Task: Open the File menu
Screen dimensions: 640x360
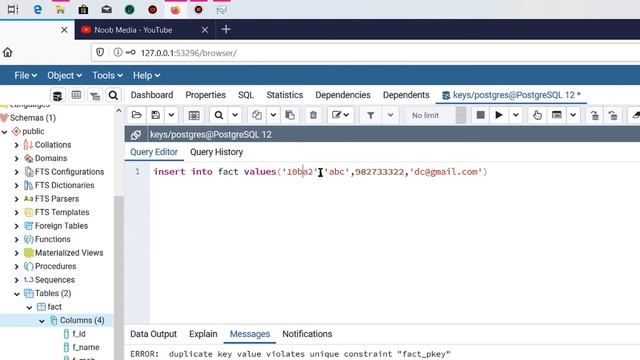Action: point(25,76)
